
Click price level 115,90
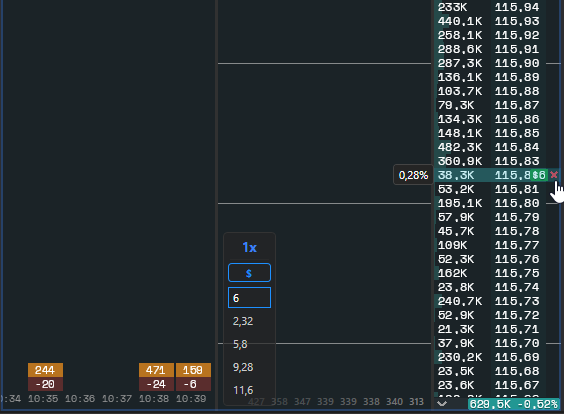517,63
